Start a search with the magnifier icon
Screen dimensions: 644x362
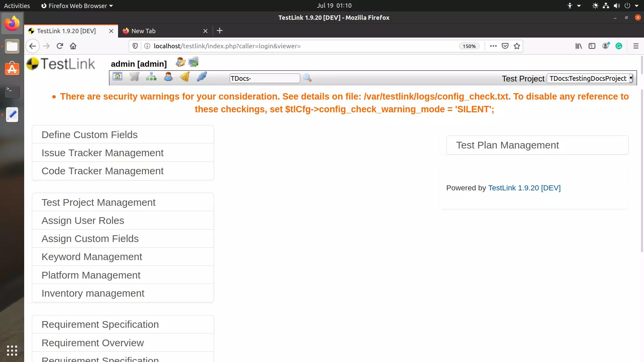click(307, 77)
